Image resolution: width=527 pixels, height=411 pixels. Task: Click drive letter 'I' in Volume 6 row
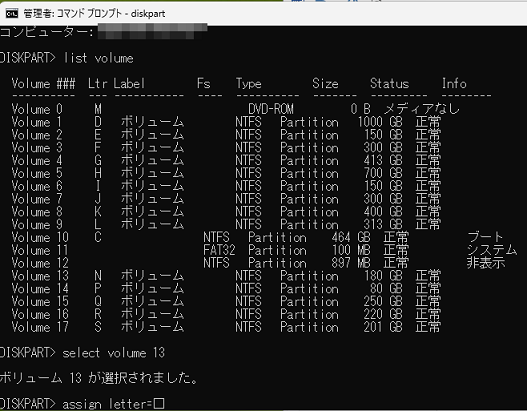click(x=98, y=186)
